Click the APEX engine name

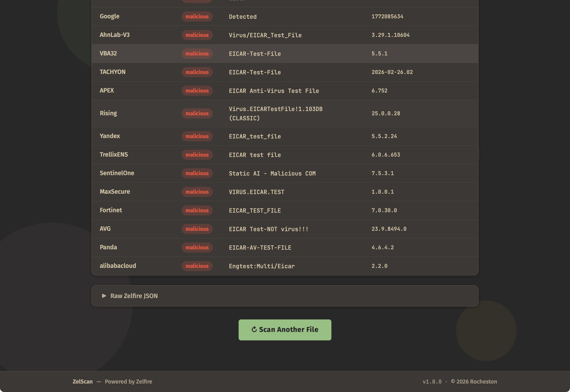pyautogui.click(x=107, y=90)
